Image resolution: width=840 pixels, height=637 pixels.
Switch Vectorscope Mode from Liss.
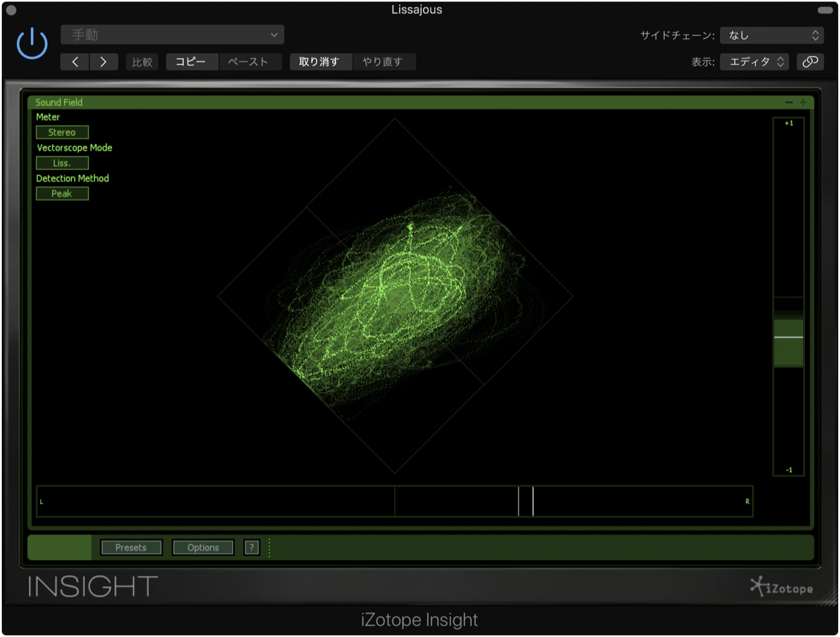62,163
